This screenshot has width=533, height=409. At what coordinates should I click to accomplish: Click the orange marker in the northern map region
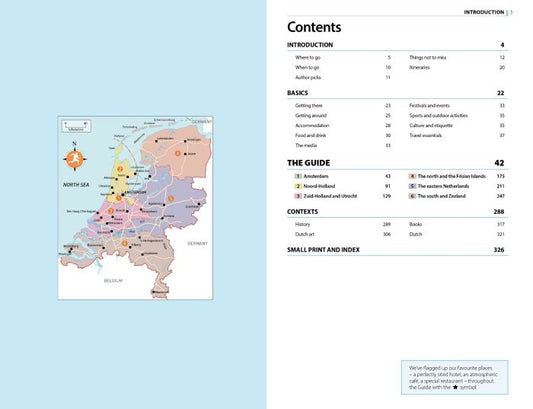[x=177, y=153]
